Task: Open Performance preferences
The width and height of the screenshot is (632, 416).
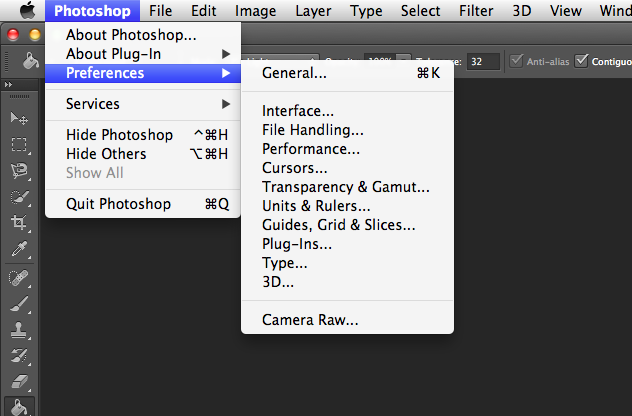Action: tap(347, 149)
